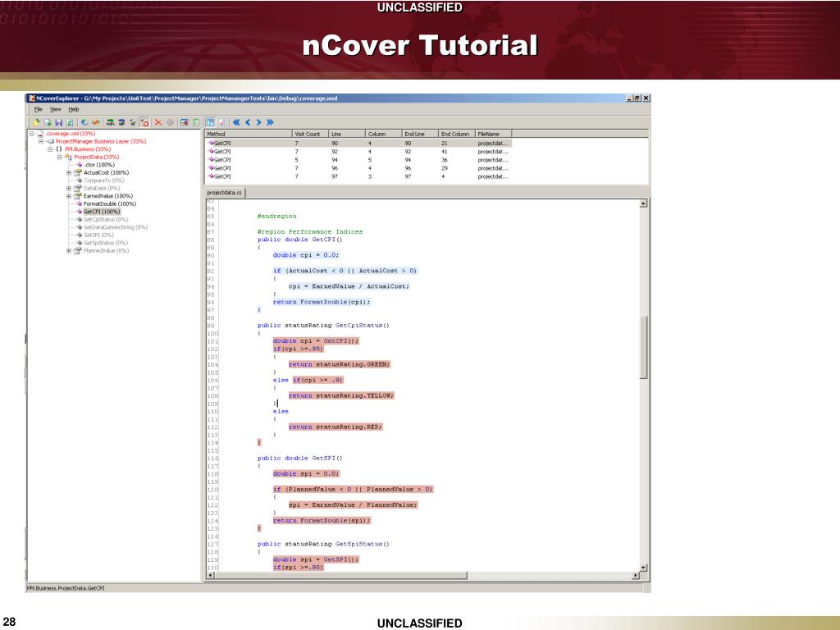The image size is (840, 630).
Task: Click the document icon beside coverage.xml
Action: (41, 134)
